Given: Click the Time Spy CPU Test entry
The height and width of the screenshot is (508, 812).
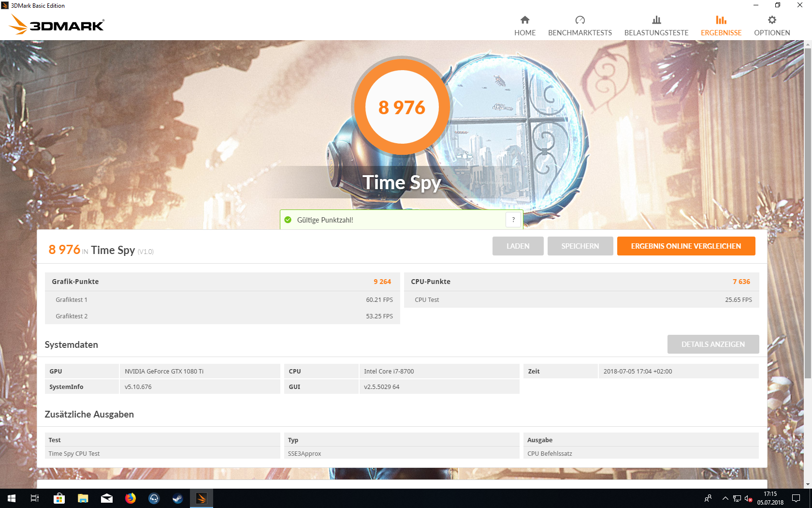Looking at the screenshot, I should pos(74,453).
